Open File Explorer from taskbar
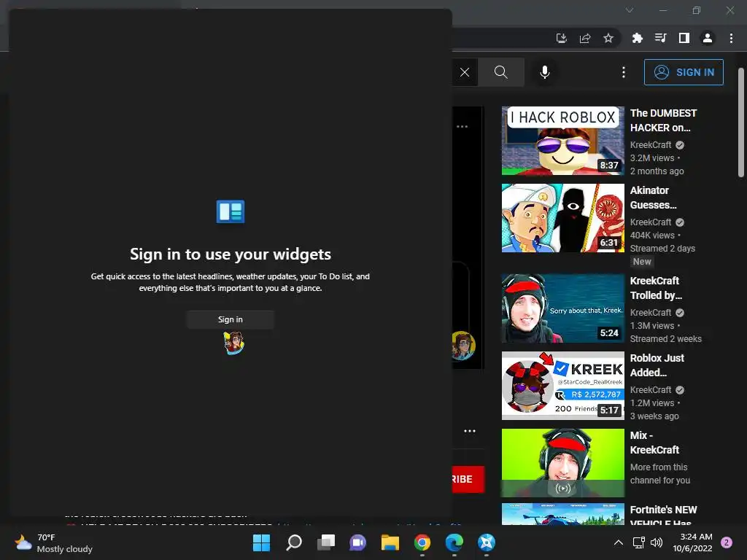 click(x=390, y=542)
